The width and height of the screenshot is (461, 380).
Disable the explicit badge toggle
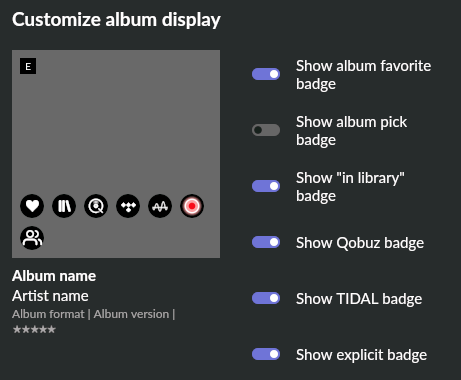(266, 354)
